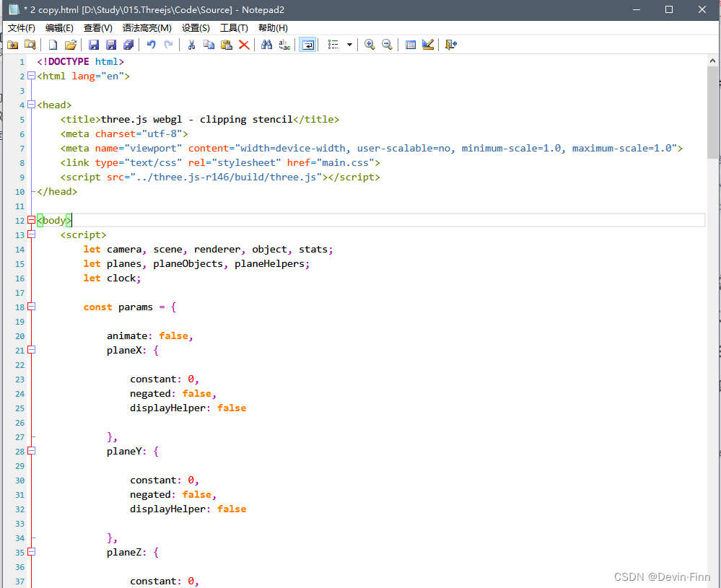Create a new document with the blank page icon
Viewport: 721px width, 588px height.
click(x=53, y=45)
